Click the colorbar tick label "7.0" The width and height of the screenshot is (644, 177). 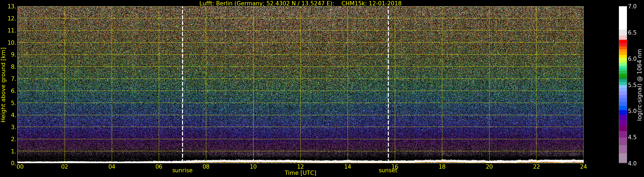click(x=632, y=6)
